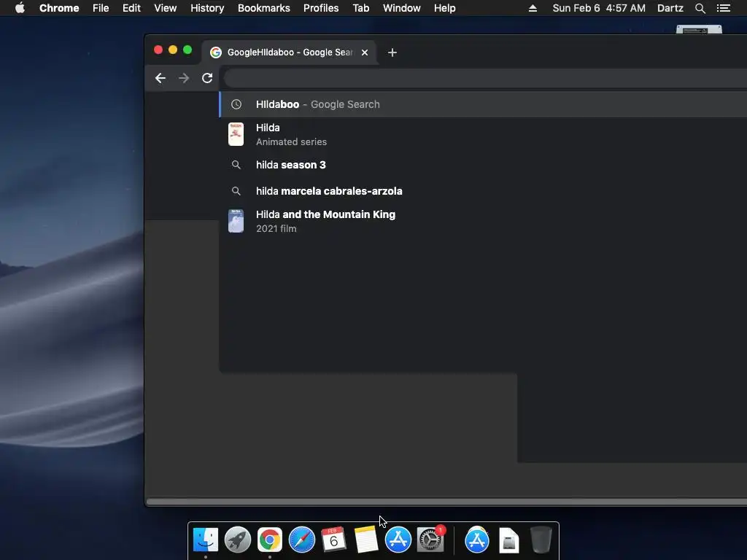Click the desktop drive icon at top right
This screenshot has width=747, height=560.
699,29
